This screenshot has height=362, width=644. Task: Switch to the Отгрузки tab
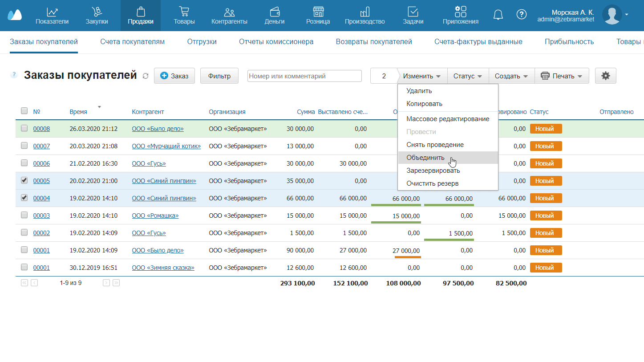pyautogui.click(x=202, y=42)
